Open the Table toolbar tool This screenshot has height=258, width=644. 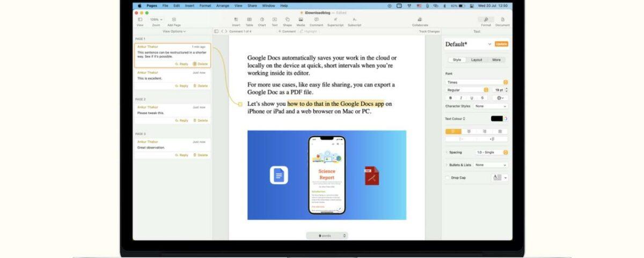[249, 19]
